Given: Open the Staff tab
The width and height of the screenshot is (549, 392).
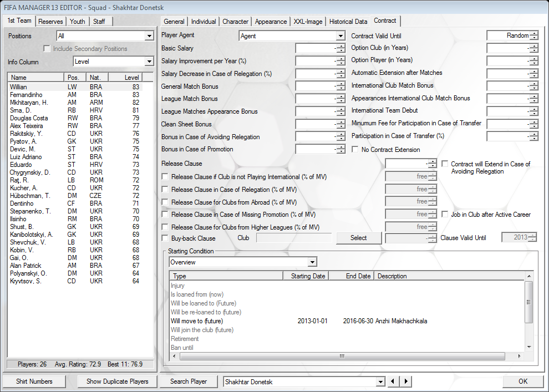Looking at the screenshot, I should (x=99, y=22).
